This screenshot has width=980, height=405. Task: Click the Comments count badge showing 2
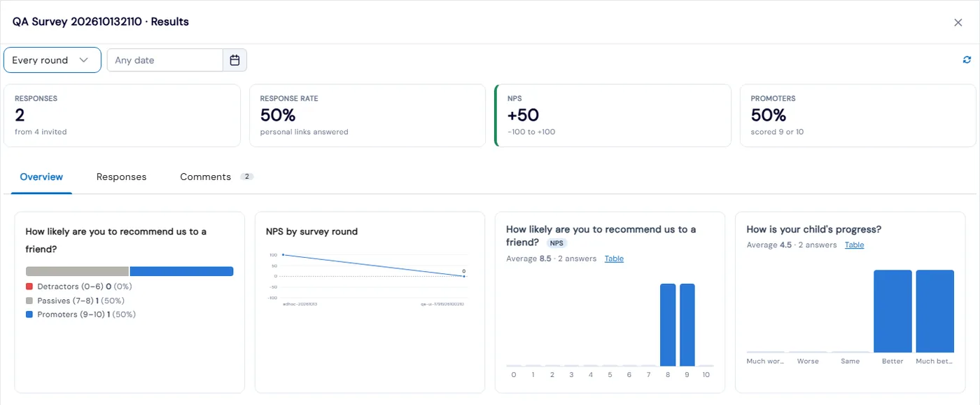coord(246,177)
